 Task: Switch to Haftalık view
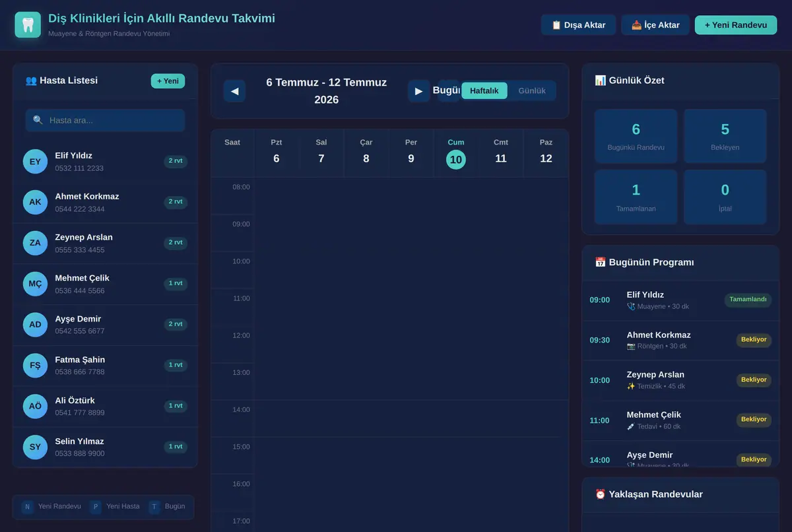484,91
